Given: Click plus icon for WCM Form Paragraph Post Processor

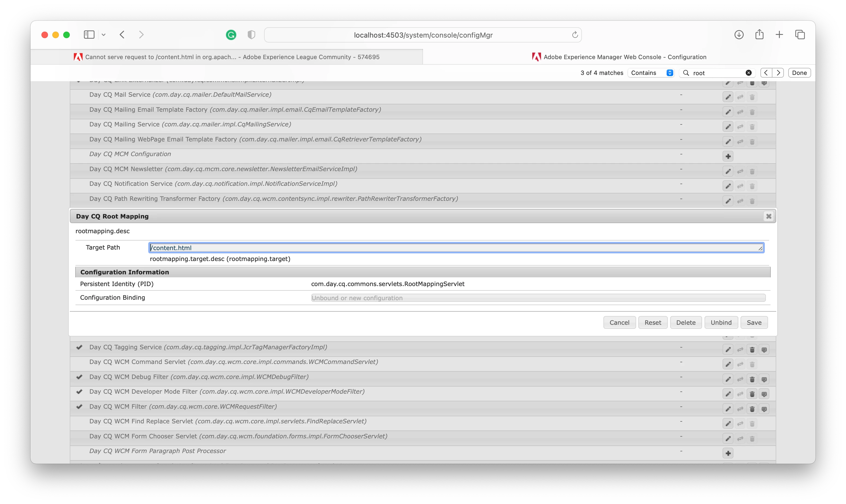Looking at the screenshot, I should [728, 453].
